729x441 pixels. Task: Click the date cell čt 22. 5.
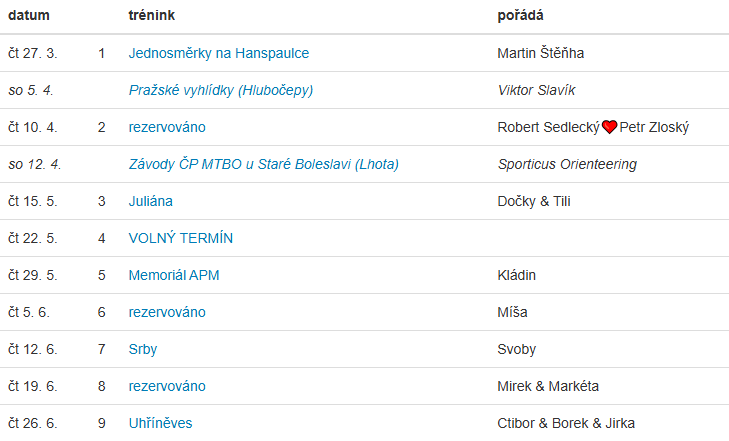(33, 238)
